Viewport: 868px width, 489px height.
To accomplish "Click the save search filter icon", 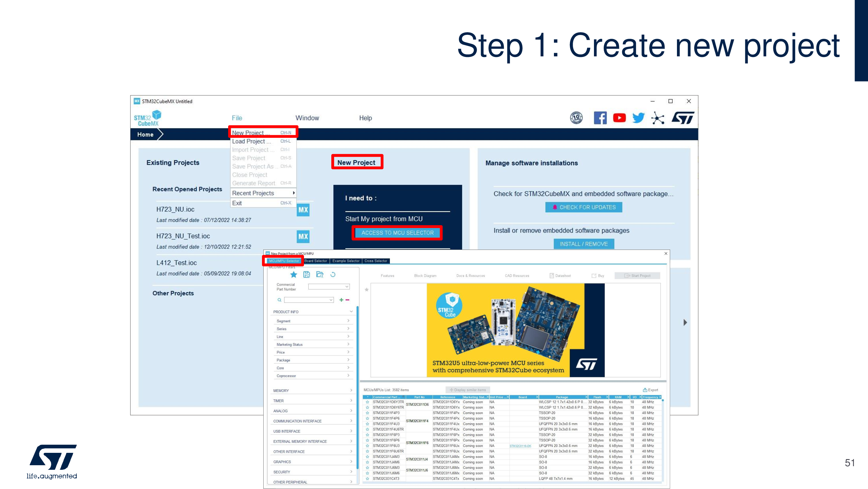I will click(x=306, y=275).
